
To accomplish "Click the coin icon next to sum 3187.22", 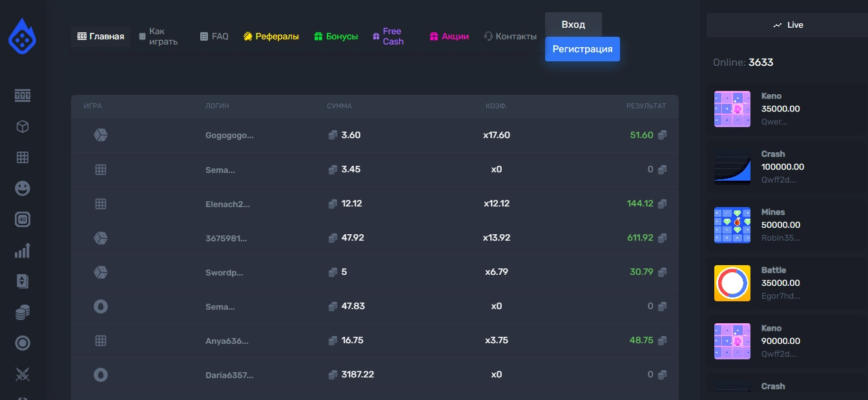I will tap(333, 375).
